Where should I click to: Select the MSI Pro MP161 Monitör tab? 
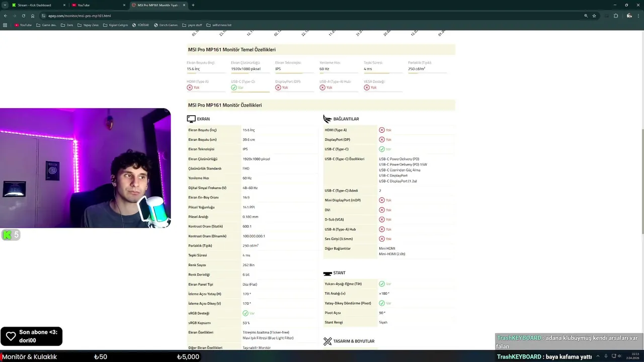pyautogui.click(x=158, y=5)
